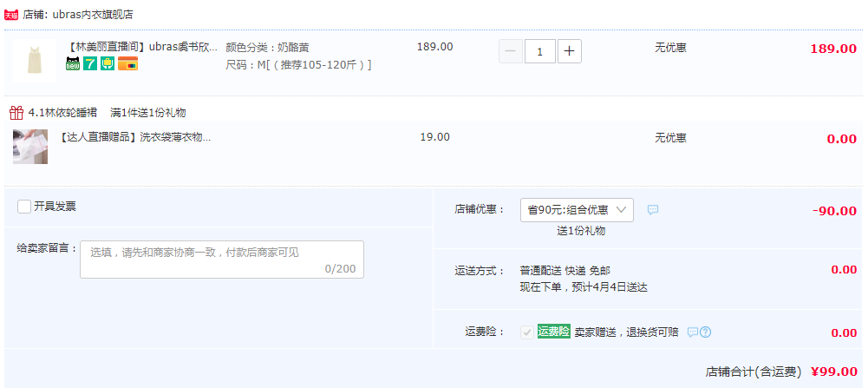
Task: Click the question mark help icon for 运费险
Action: point(705,332)
